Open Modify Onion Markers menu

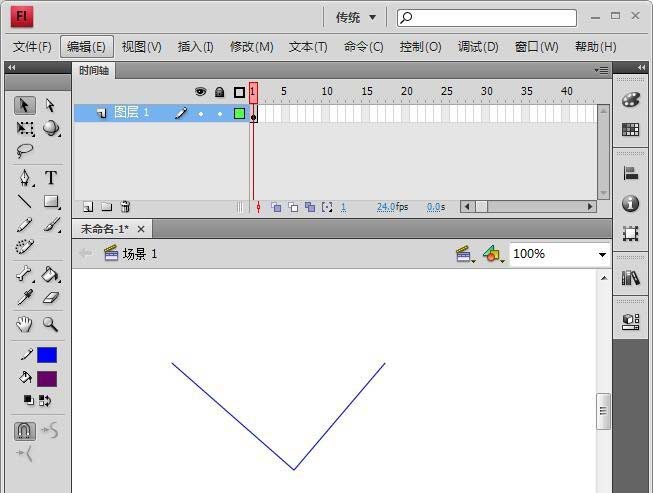click(x=327, y=207)
